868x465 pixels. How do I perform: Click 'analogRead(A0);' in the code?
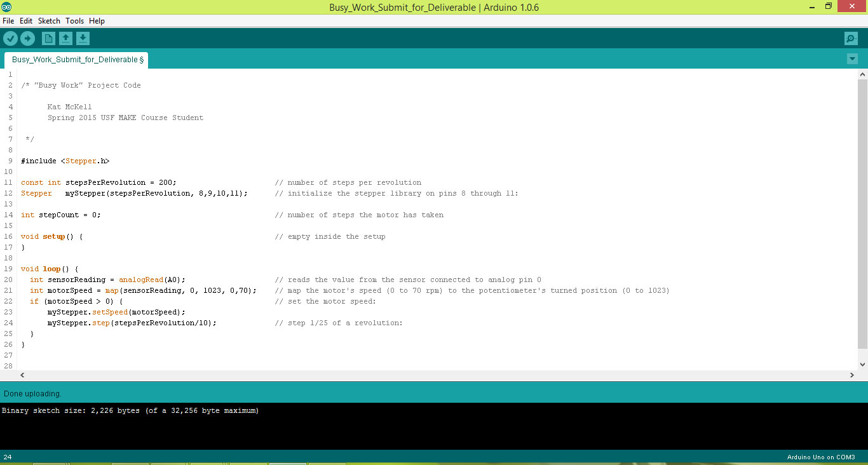point(152,280)
